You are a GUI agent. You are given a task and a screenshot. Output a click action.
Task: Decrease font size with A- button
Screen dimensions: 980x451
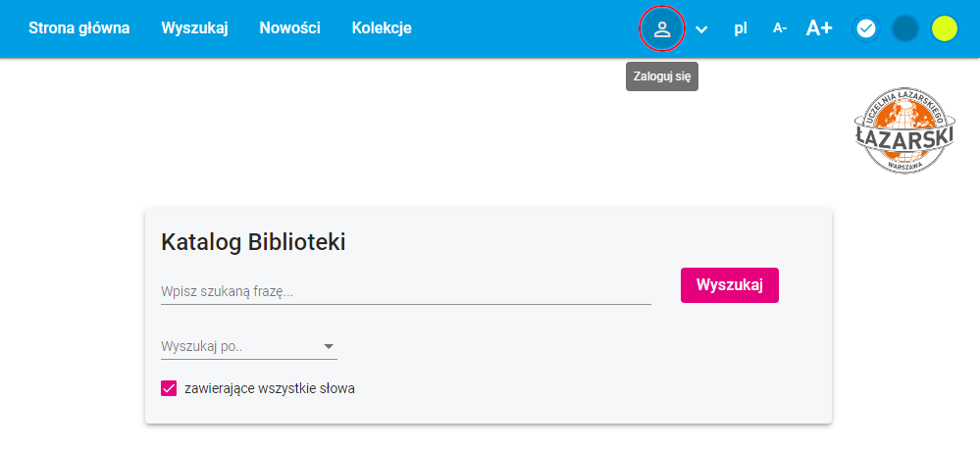point(779,28)
